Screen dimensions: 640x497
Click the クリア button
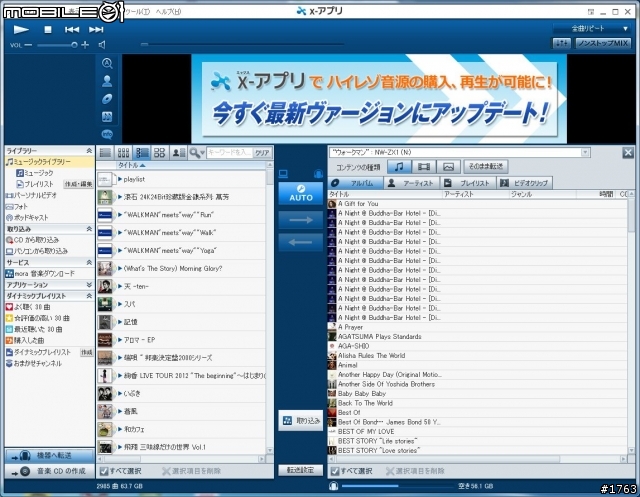point(262,153)
